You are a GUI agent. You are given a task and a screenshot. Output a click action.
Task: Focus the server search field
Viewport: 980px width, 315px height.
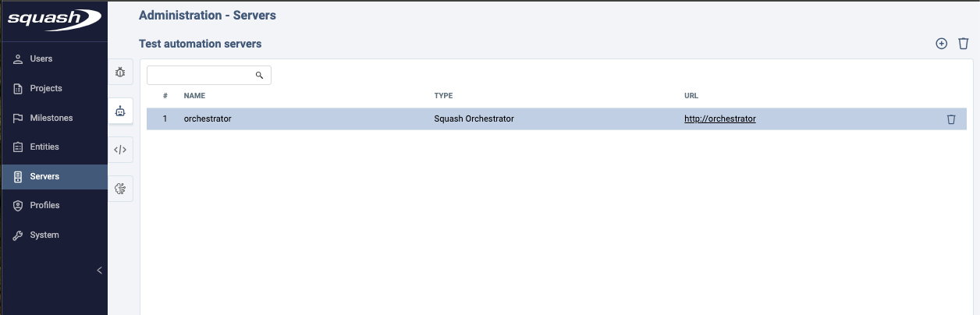tap(209, 75)
